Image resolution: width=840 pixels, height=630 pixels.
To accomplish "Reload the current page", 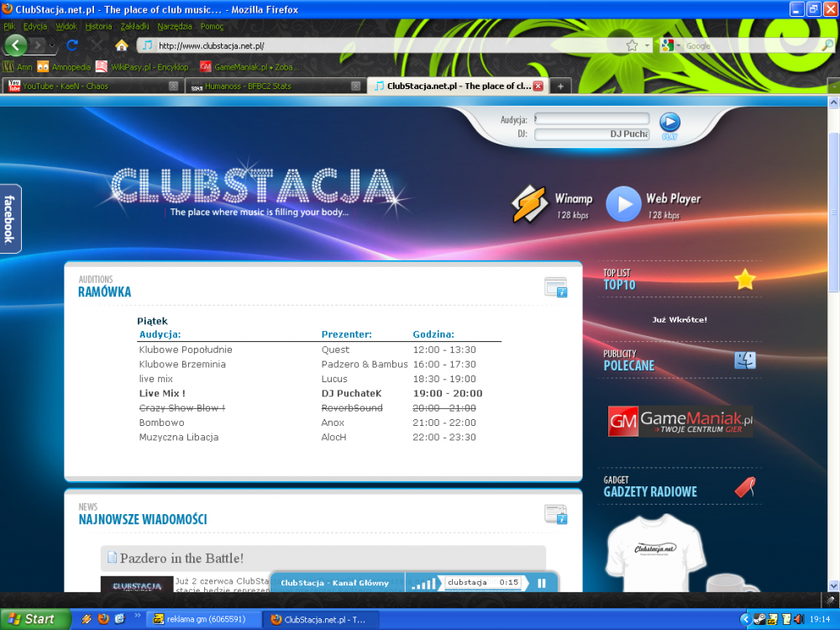I will click(72, 45).
